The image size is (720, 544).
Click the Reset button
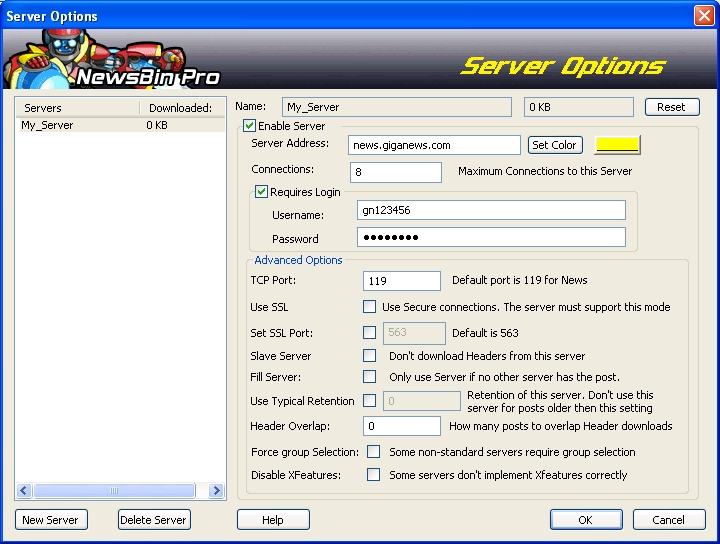click(x=672, y=107)
